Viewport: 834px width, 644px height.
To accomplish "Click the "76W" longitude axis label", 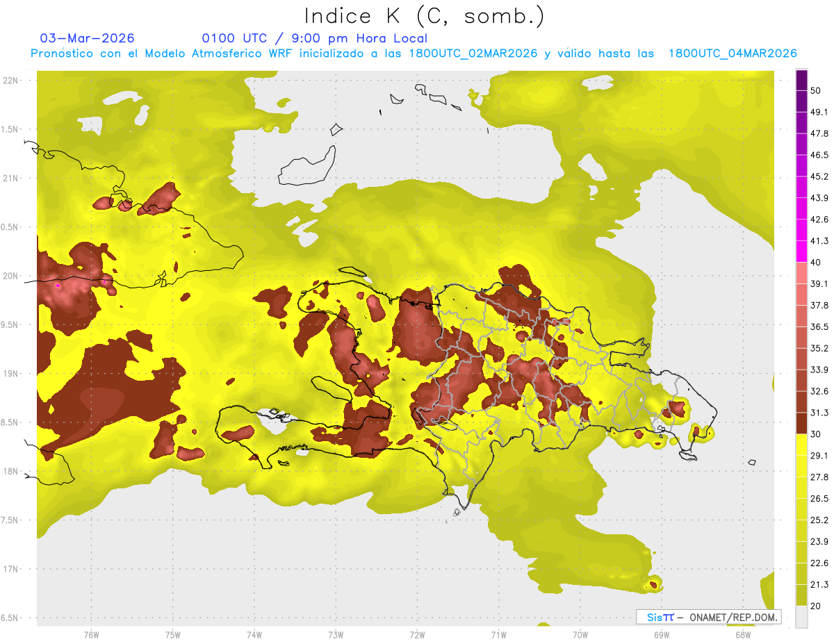I will [91, 635].
